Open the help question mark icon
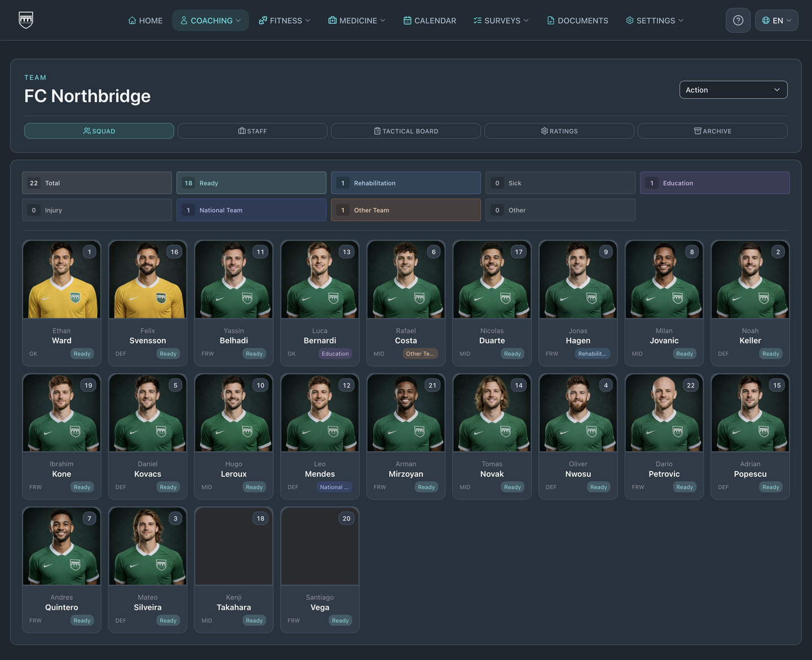Viewport: 812px width, 660px height. pos(738,20)
